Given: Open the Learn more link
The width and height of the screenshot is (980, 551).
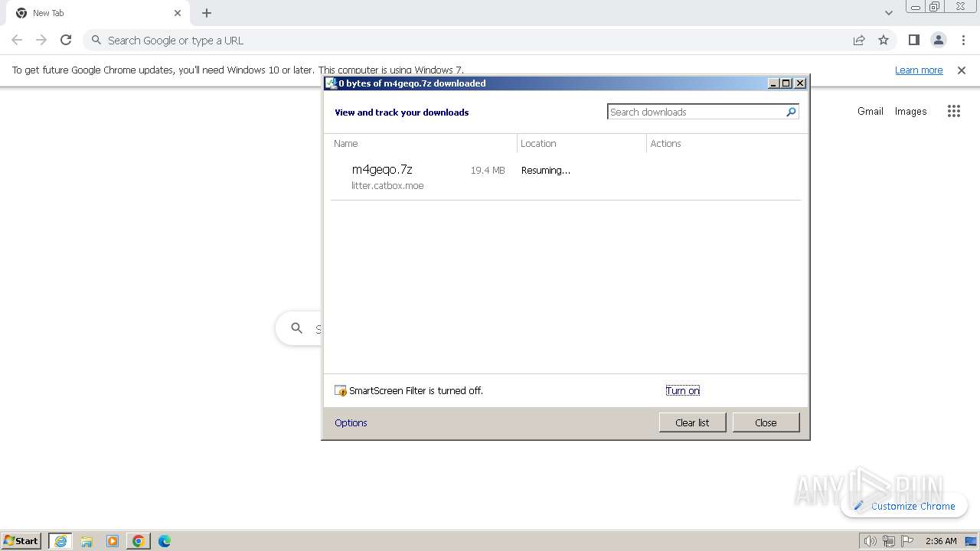Looking at the screenshot, I should coord(919,70).
